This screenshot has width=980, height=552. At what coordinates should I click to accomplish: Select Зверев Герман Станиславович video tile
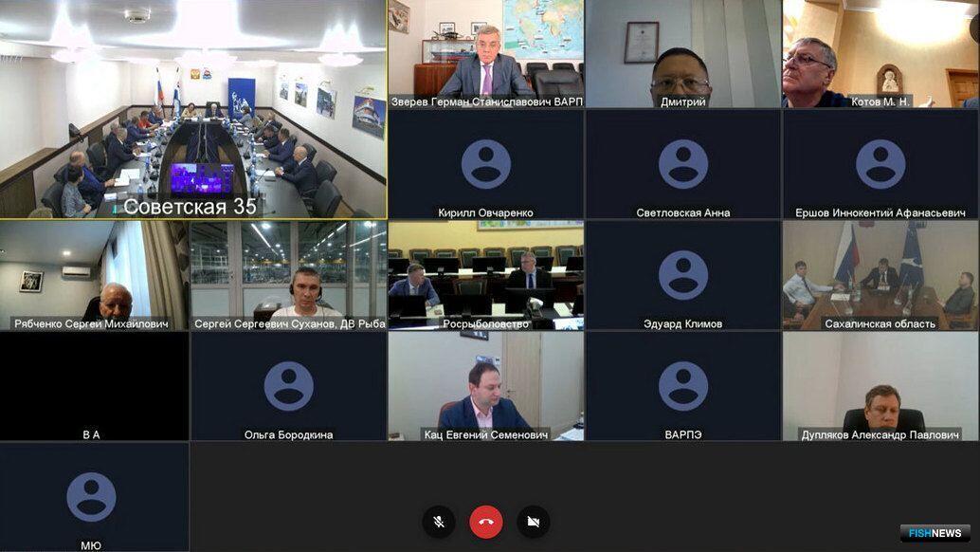point(485,54)
